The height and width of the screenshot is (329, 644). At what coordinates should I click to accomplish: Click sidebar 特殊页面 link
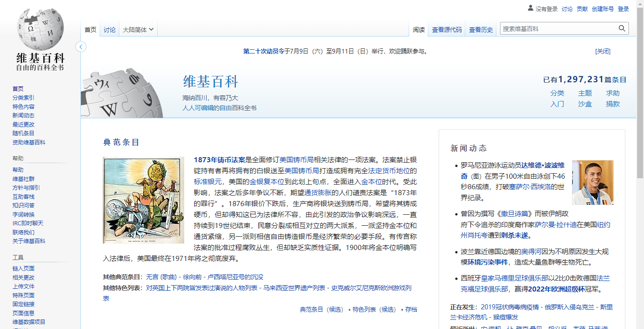click(x=23, y=295)
